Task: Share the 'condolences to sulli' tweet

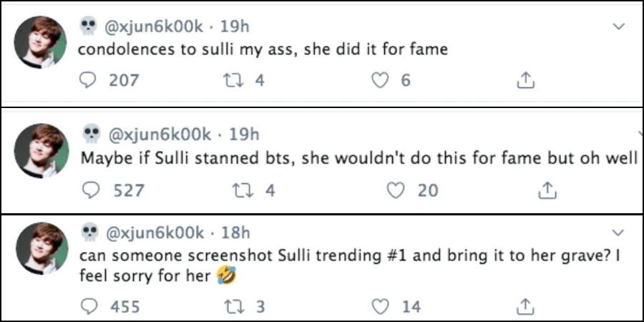Action: coord(525,81)
